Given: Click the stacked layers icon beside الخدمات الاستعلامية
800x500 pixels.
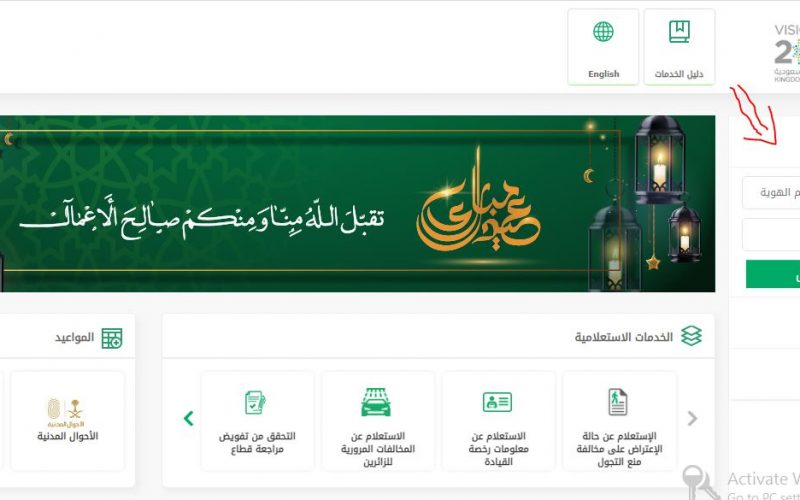Looking at the screenshot, I should coord(691,336).
